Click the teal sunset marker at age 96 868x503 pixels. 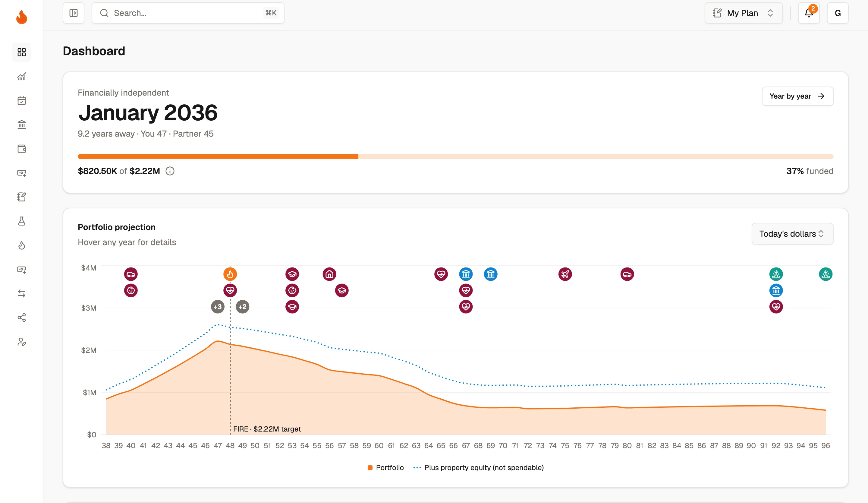[x=826, y=274]
